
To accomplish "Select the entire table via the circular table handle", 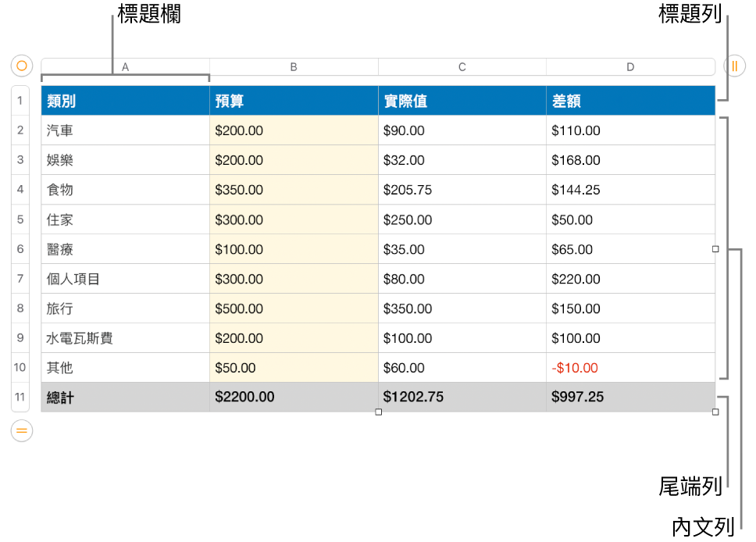I will 21,66.
